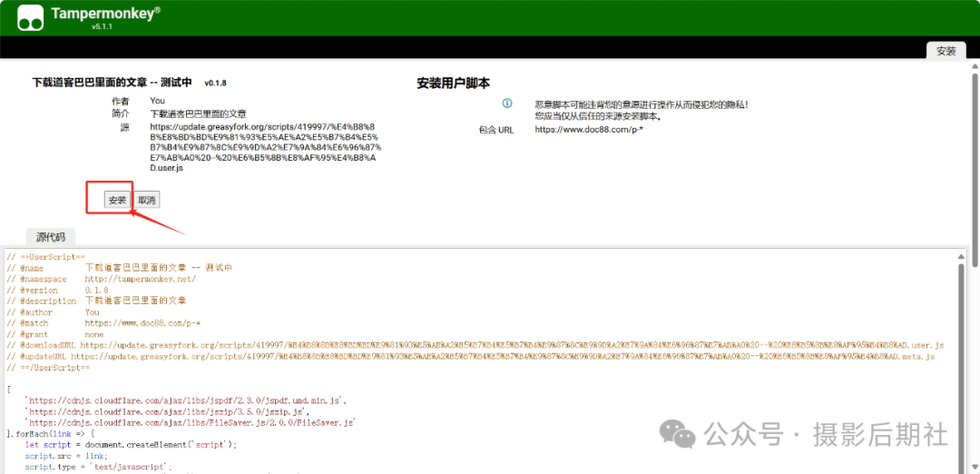
Task: Click the @grant none line
Action: tap(55, 334)
